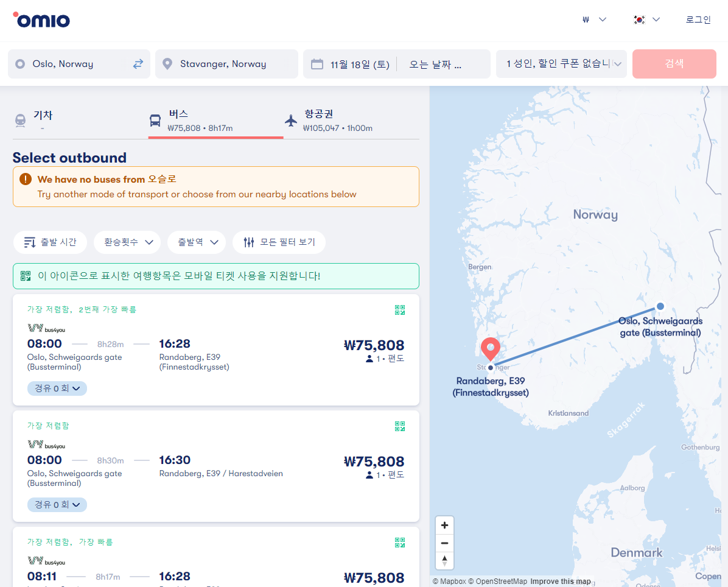Viewport: 728px width, 587px height.
Task: Click 로그인 login link
Action: pyautogui.click(x=698, y=19)
